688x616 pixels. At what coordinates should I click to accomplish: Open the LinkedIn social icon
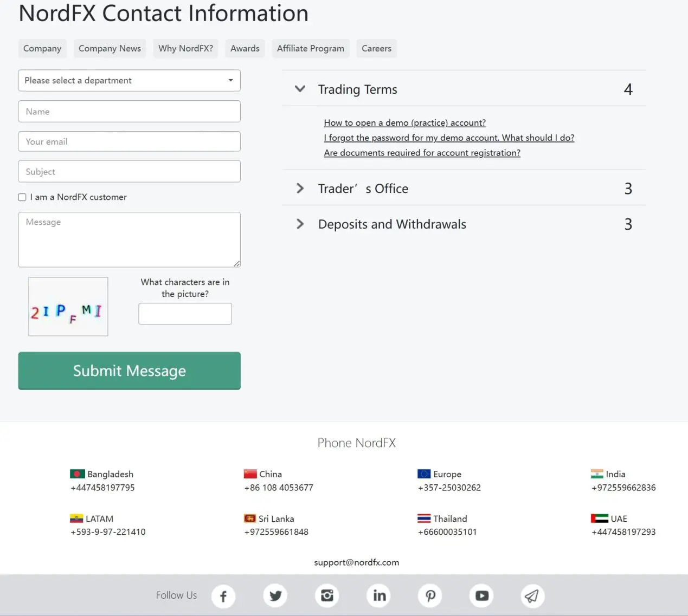coord(379,596)
